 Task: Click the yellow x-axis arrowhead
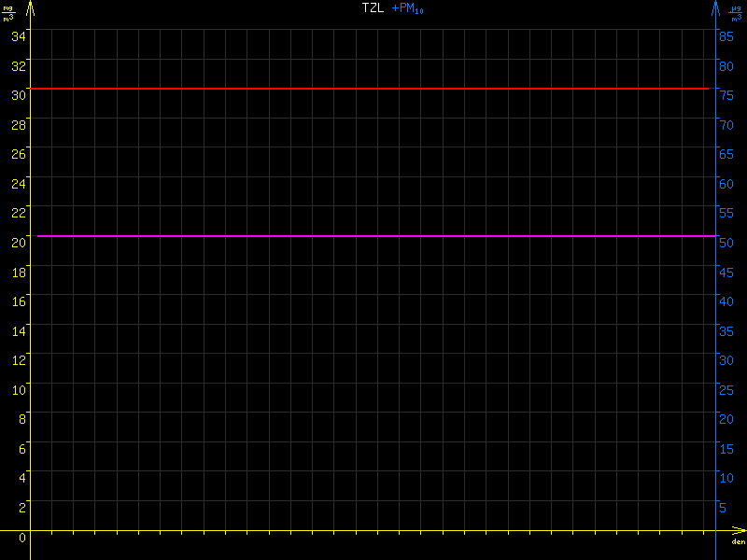pyautogui.click(x=739, y=531)
